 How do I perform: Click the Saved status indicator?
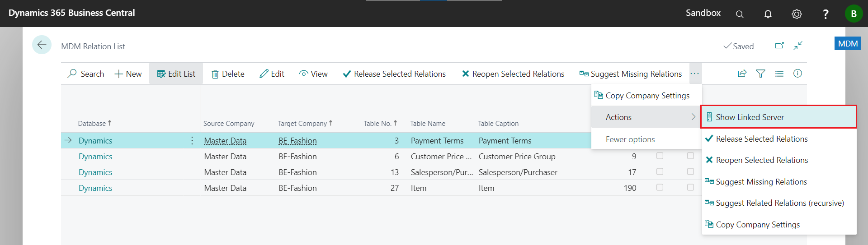(x=739, y=46)
